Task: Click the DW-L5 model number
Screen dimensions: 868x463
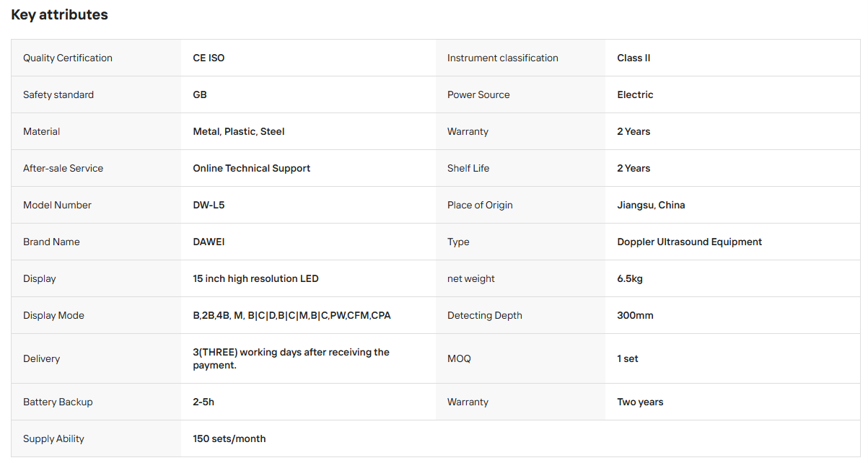Action: point(209,205)
